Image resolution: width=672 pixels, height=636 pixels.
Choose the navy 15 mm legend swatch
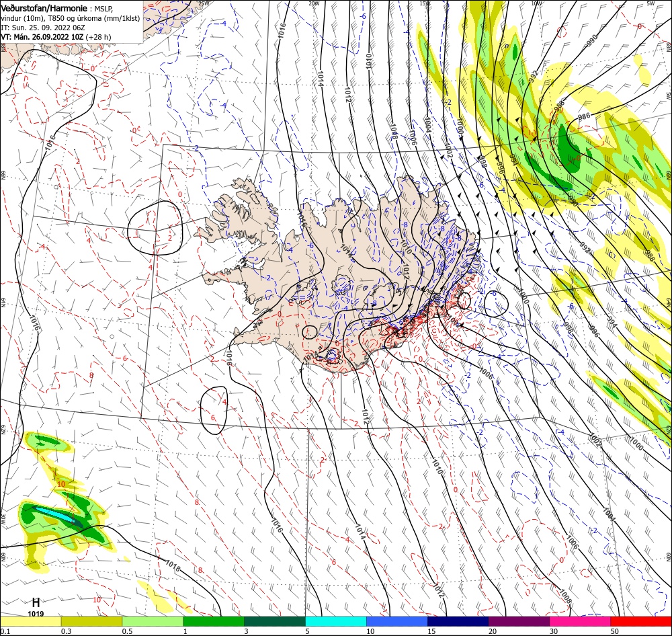458,621
